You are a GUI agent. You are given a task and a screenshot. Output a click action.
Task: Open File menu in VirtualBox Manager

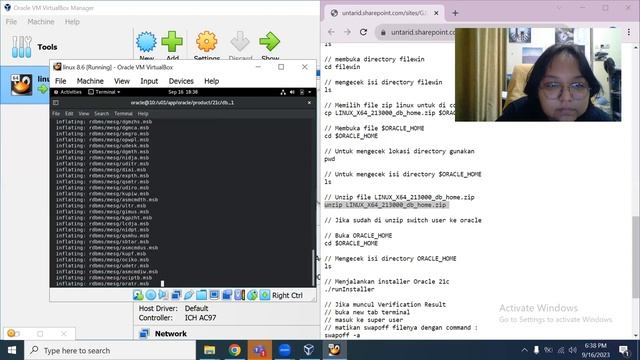[11, 22]
